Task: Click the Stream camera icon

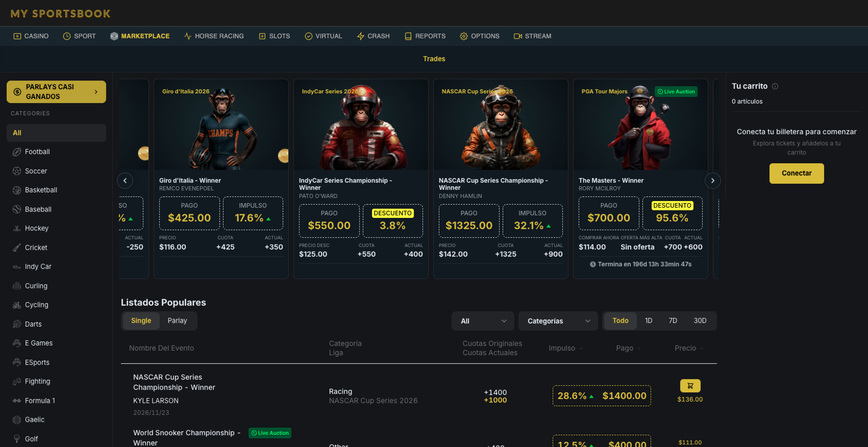Action: click(518, 36)
